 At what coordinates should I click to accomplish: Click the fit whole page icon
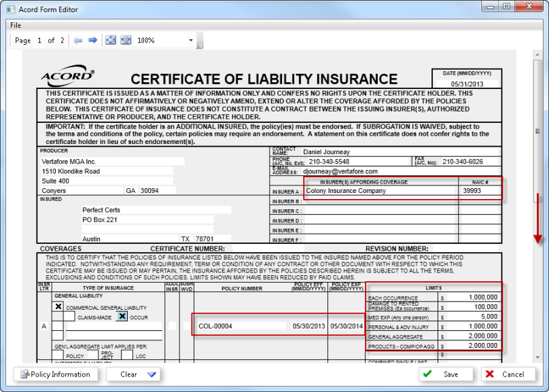click(x=111, y=41)
